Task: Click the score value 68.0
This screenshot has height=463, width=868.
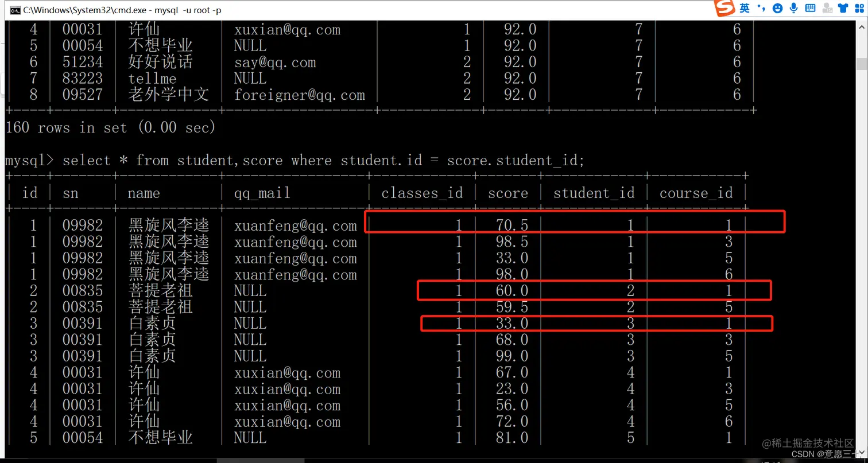Action: 512,340
